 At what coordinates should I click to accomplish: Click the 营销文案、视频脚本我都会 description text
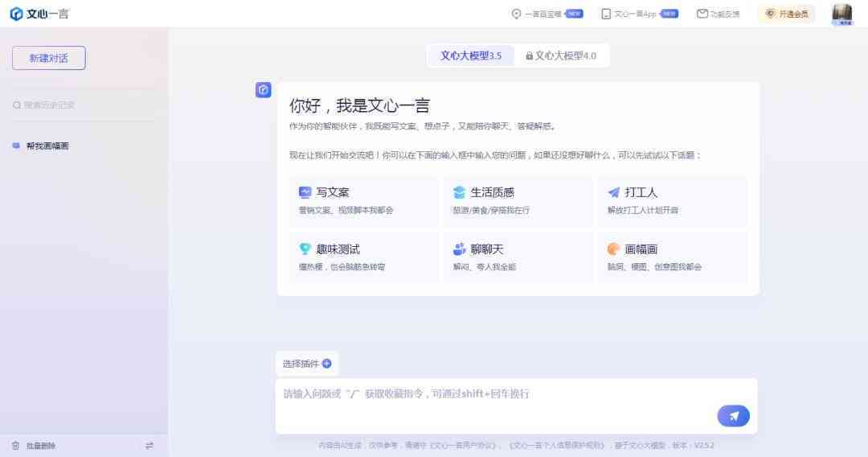(x=346, y=211)
